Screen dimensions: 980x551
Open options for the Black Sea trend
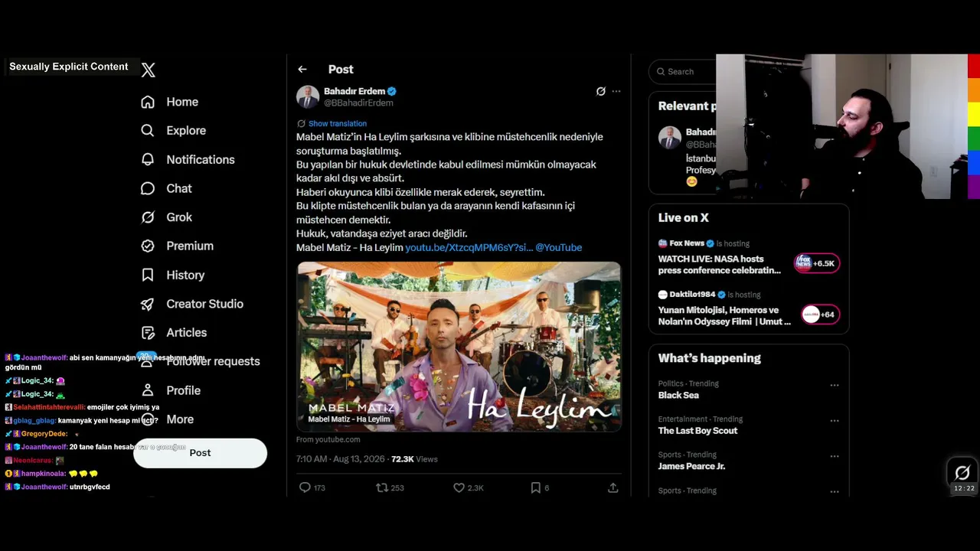coord(835,385)
